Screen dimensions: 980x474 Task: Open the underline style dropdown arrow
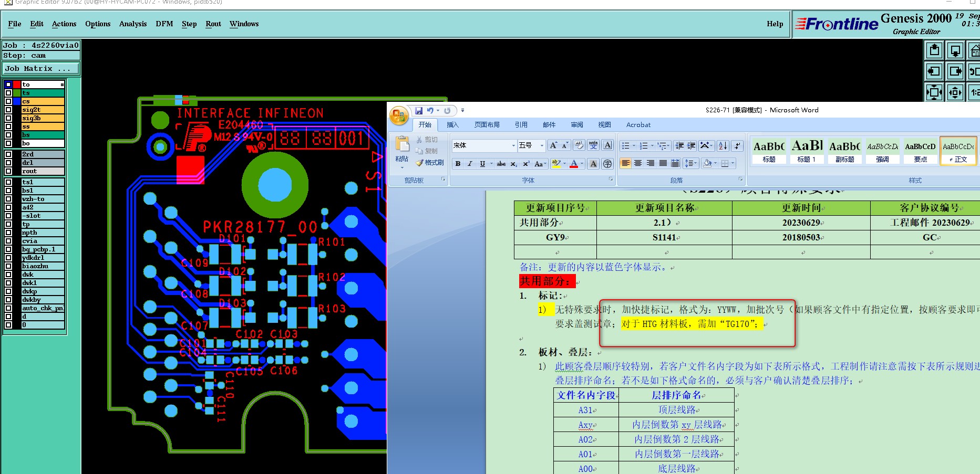[491, 164]
